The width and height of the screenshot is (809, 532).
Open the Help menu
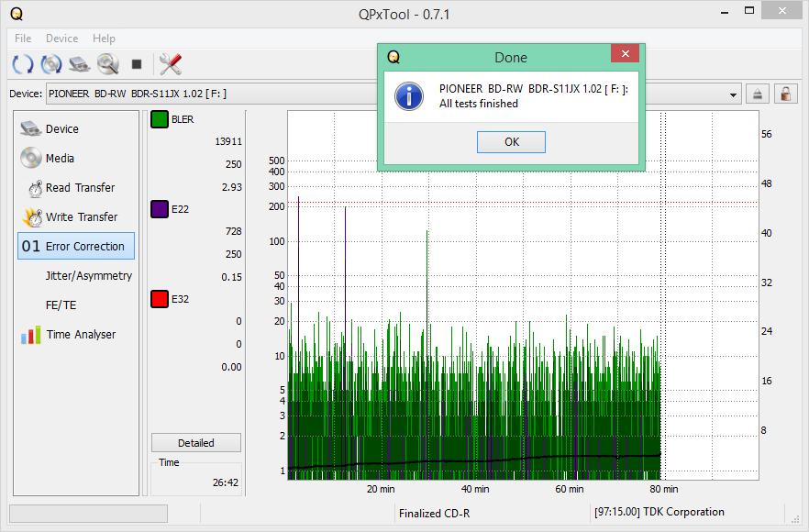(104, 39)
